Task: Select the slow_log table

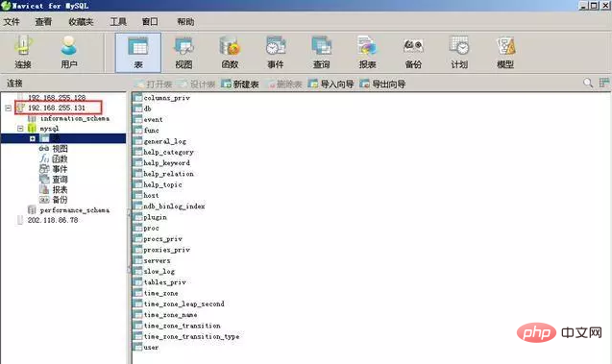Action: pos(159,271)
